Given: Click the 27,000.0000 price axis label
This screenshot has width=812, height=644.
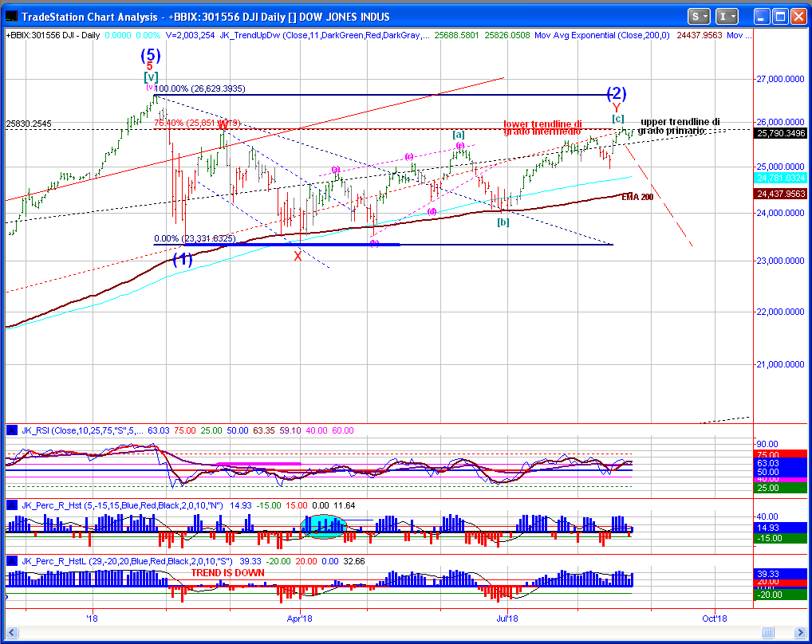Looking at the screenshot, I should pos(780,79).
